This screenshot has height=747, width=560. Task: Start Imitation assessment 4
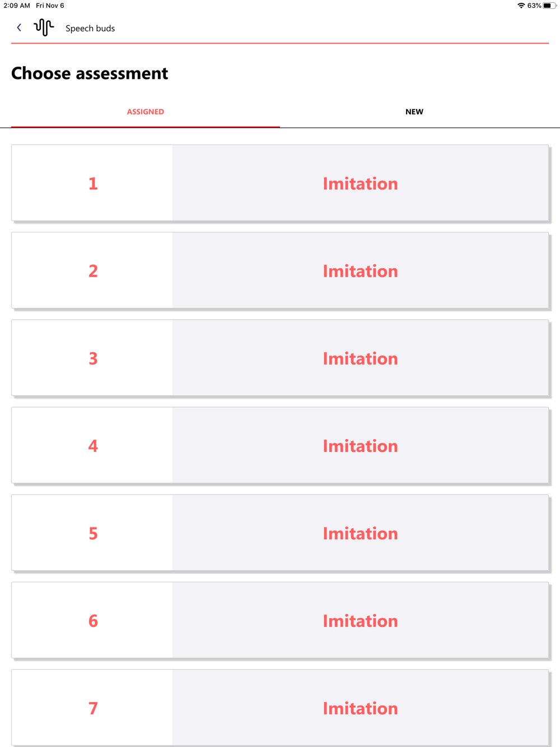360,446
